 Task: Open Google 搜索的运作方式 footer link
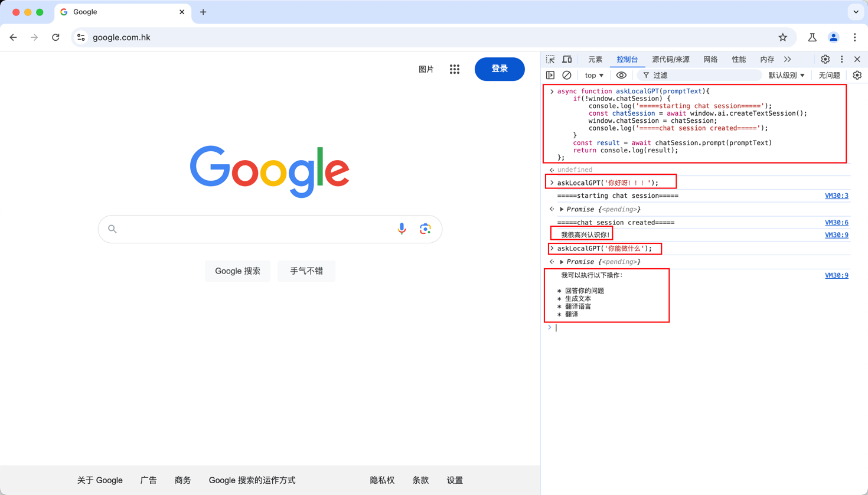click(252, 480)
